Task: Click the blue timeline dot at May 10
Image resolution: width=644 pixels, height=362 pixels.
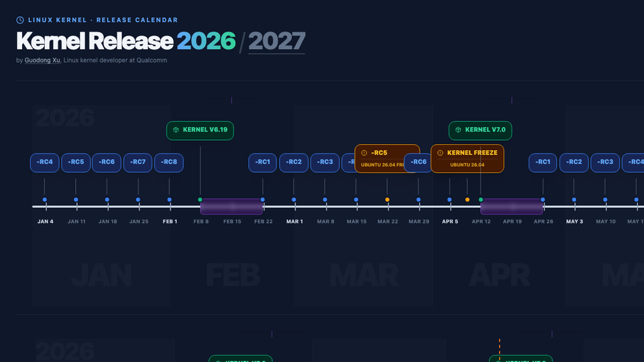Action: tap(605, 200)
